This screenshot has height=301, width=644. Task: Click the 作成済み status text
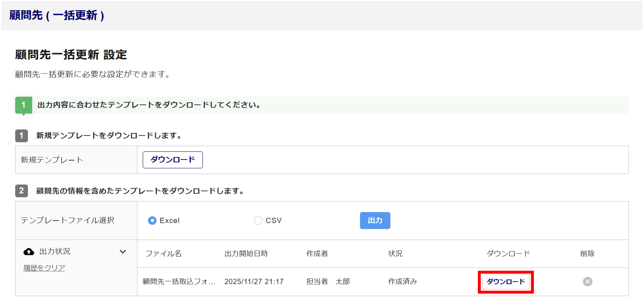[402, 282]
